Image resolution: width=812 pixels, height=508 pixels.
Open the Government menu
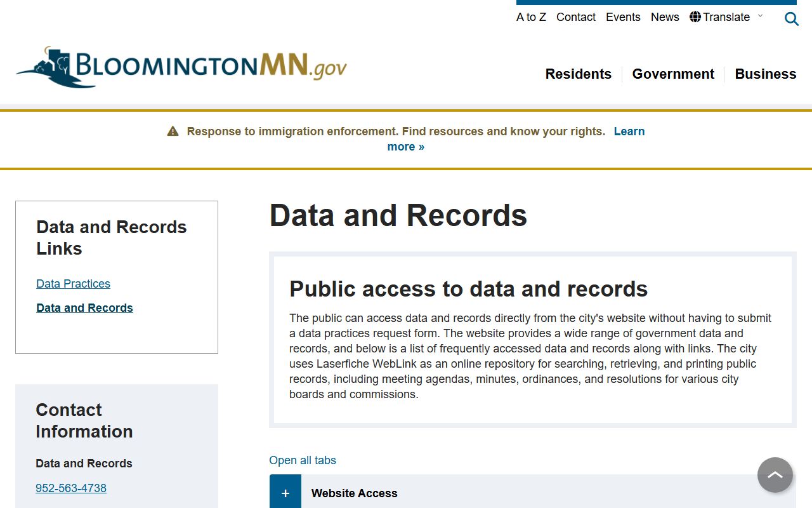pos(673,74)
